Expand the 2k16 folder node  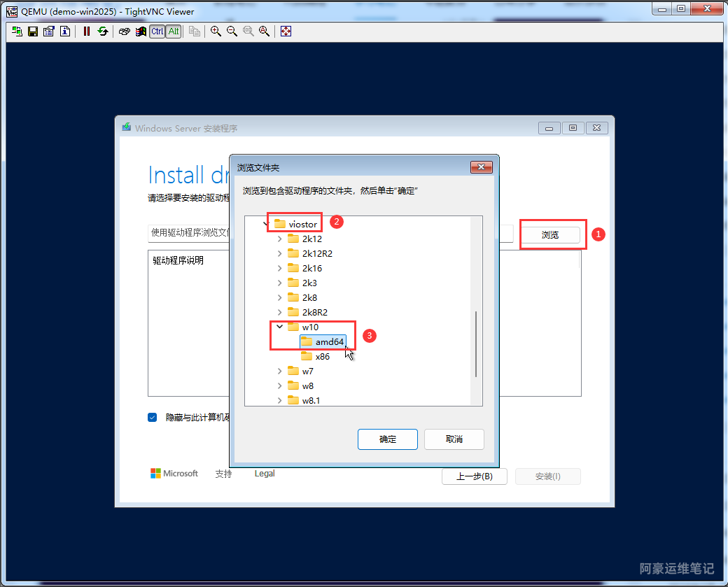point(280,268)
